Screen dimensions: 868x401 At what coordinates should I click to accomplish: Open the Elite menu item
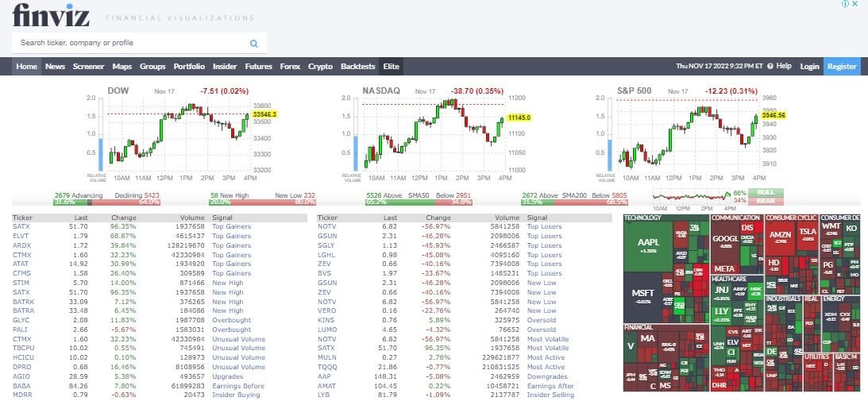point(391,67)
